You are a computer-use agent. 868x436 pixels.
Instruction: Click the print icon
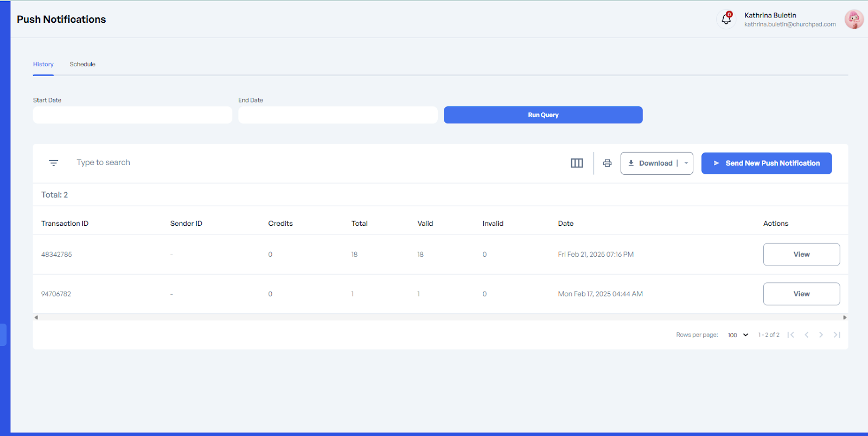pyautogui.click(x=607, y=163)
